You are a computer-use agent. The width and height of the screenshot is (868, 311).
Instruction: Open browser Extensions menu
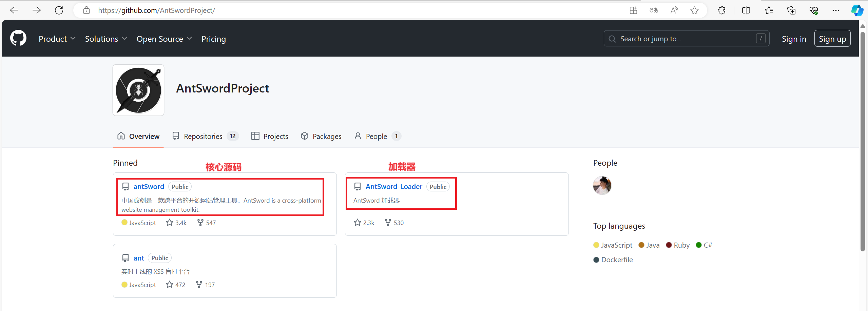point(721,11)
